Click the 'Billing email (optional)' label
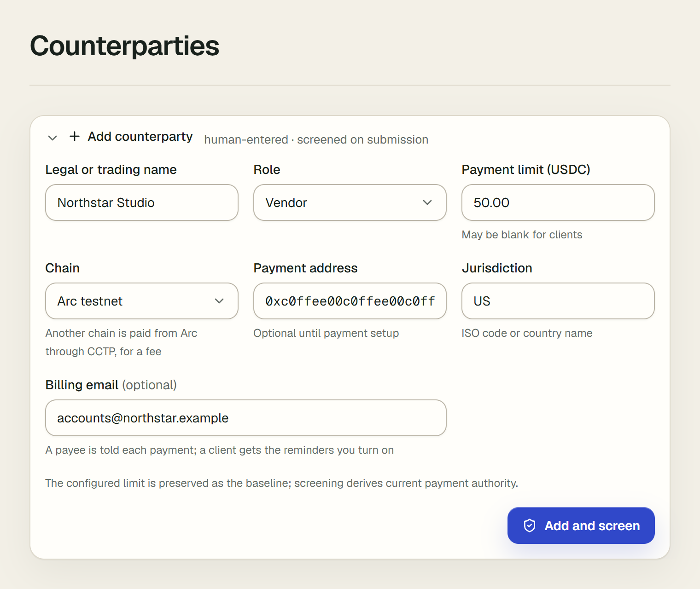Viewport: 700px width, 589px height. 111,385
